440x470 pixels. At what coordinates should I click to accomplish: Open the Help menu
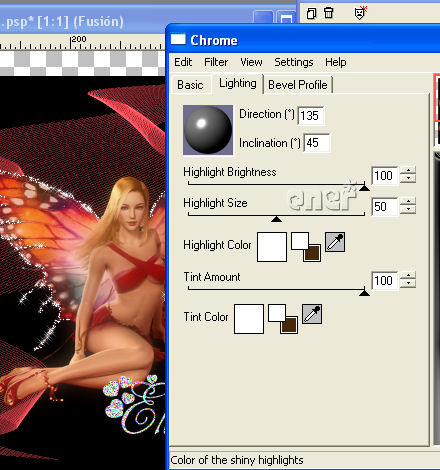336,62
